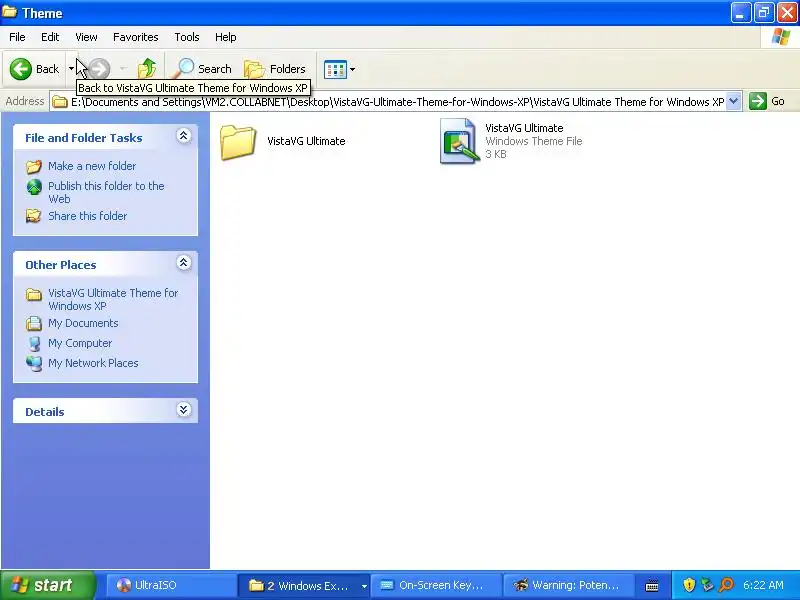Open the Tools menu
The image size is (800, 600).
pos(187,37)
